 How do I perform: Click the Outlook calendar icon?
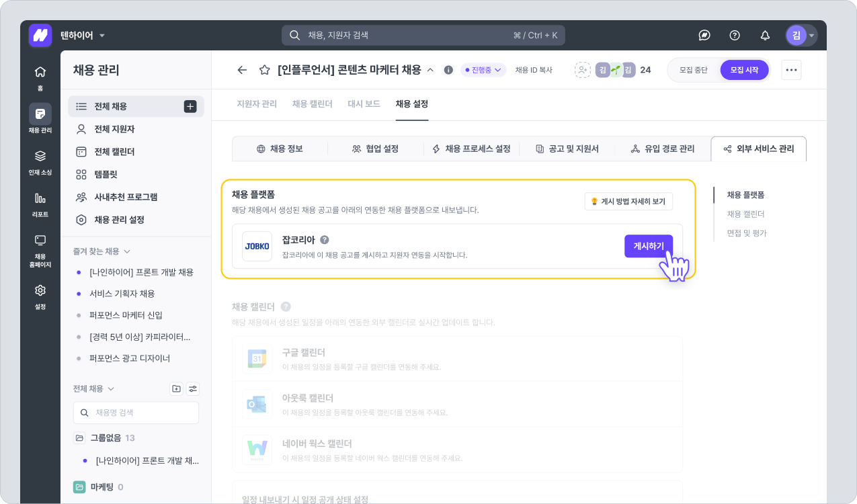pyautogui.click(x=257, y=405)
